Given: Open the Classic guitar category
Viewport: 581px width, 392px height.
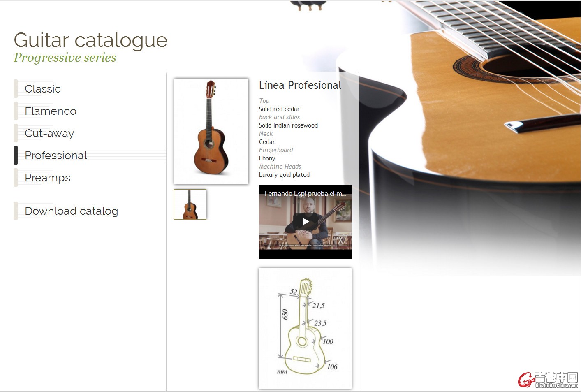Looking at the screenshot, I should point(43,89).
